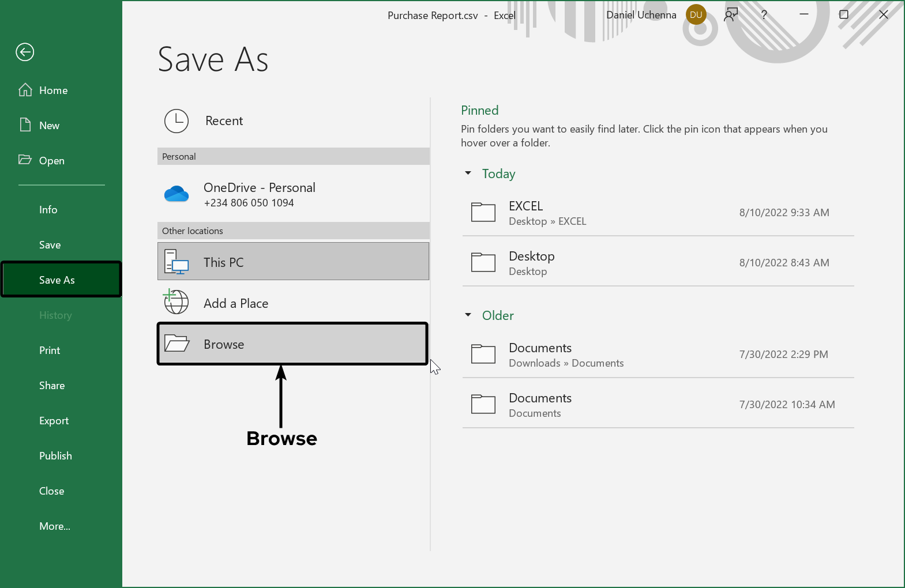Click Share in the left sidebar
Screen dimensions: 905x588
(52, 386)
